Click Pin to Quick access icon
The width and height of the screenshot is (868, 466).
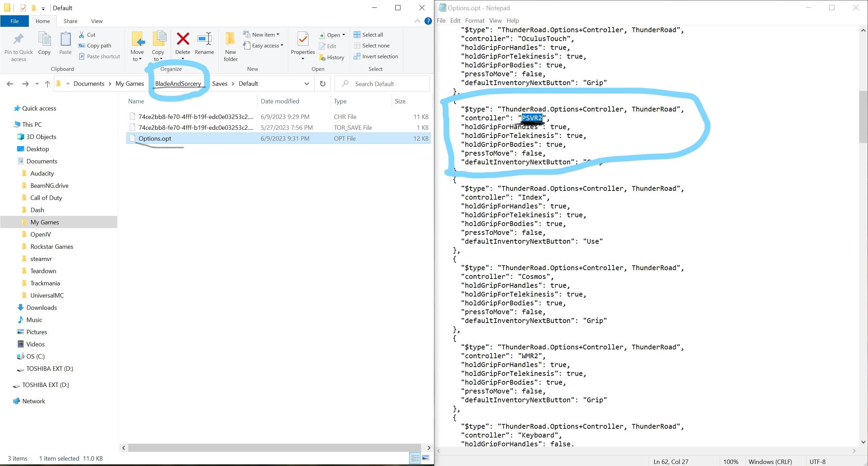tap(18, 39)
